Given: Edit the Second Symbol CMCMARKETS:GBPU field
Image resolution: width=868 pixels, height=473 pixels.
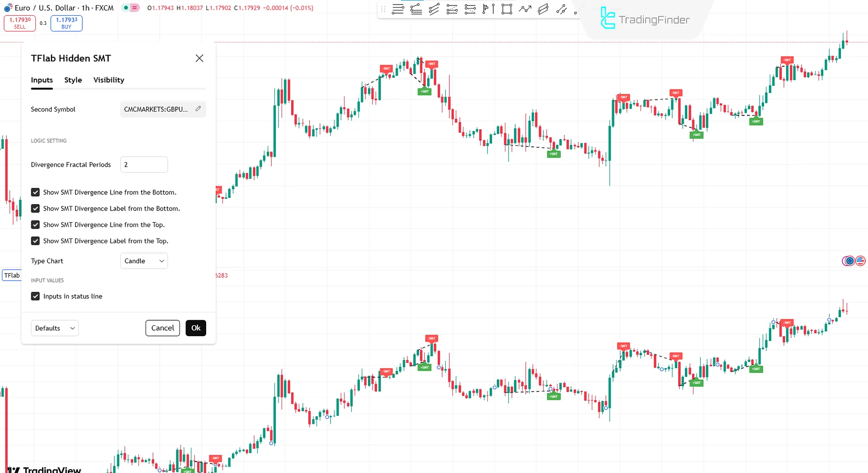Looking at the screenshot, I should [163, 109].
